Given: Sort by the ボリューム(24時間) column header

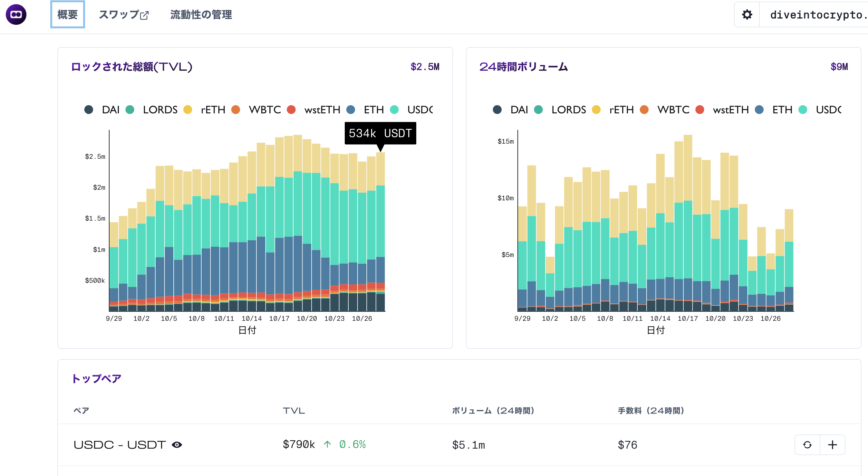Looking at the screenshot, I should [493, 410].
